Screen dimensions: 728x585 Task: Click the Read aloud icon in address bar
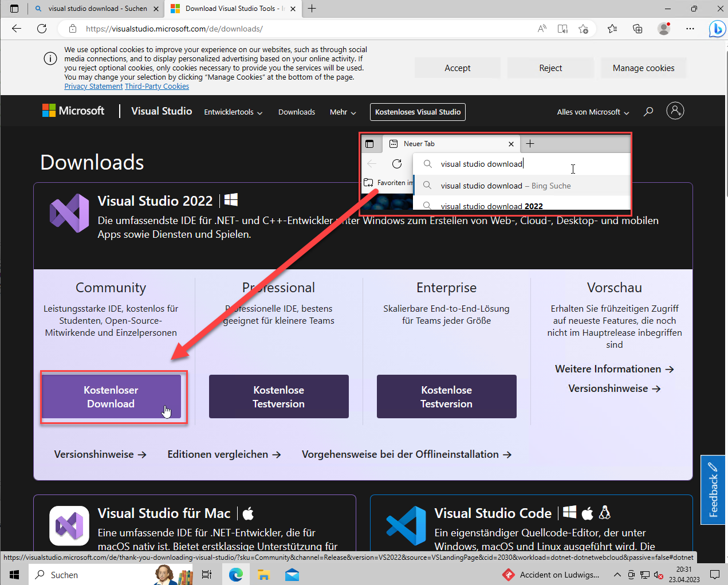click(542, 29)
